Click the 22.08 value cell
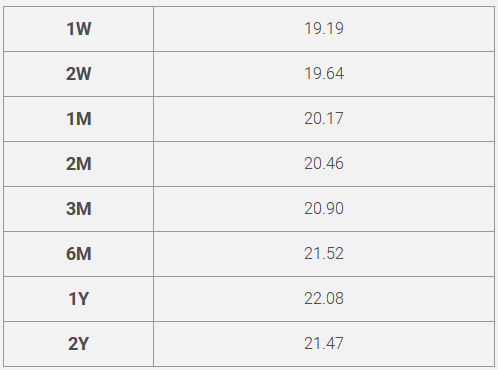Viewport: 498px width, 370px height. coord(324,299)
